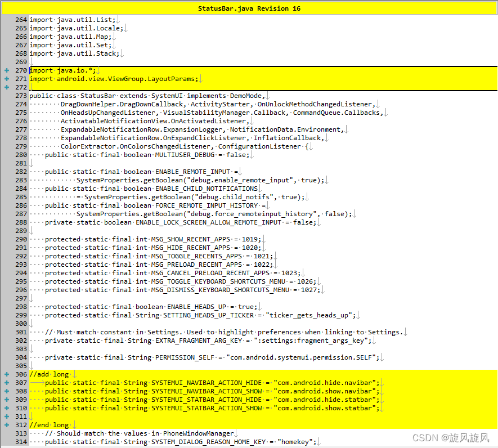Click the CSDN watermark link
The width and height of the screenshot is (498, 448).
pyautogui.click(x=450, y=437)
